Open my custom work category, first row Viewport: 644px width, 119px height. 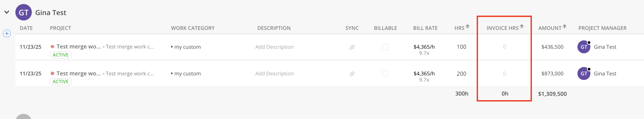pos(187,47)
